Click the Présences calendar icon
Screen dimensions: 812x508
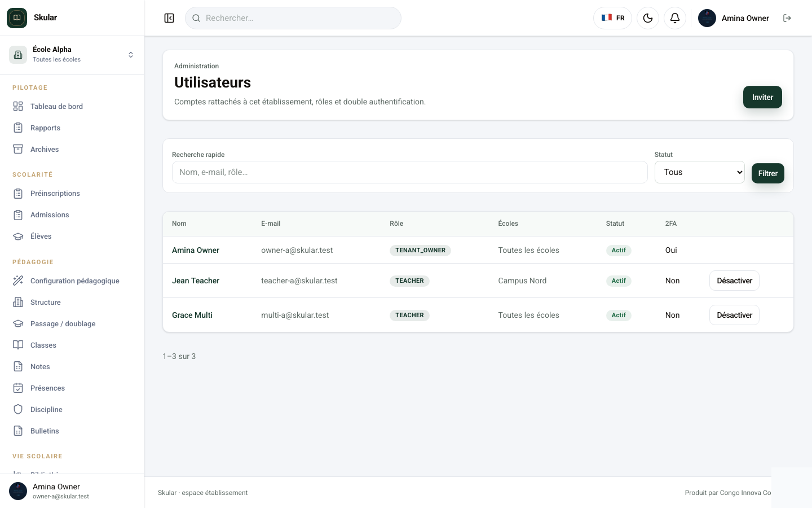coord(18,388)
